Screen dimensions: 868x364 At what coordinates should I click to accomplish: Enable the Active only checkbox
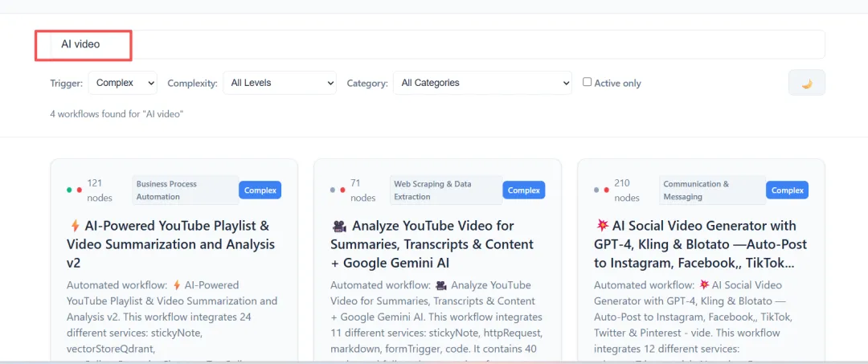point(587,82)
